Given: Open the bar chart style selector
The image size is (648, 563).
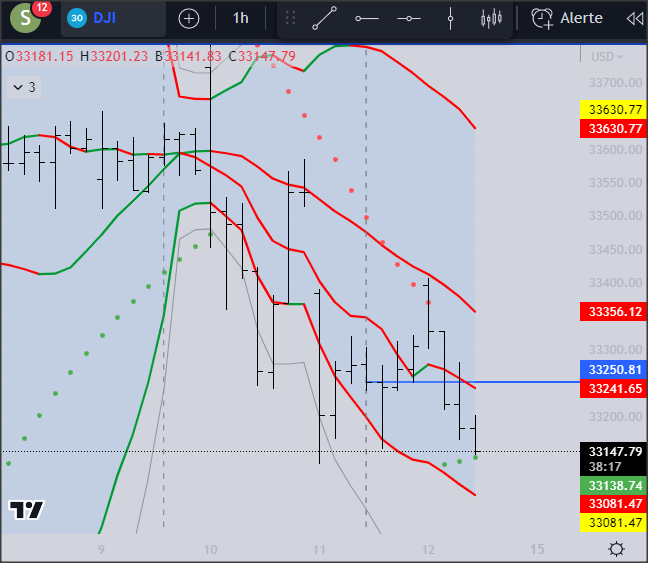Looking at the screenshot, I should coord(491,19).
